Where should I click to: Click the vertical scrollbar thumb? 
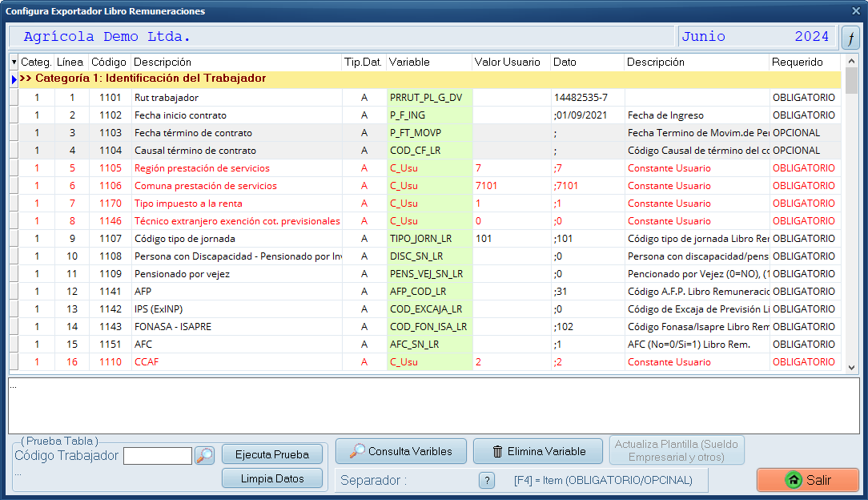[851, 80]
